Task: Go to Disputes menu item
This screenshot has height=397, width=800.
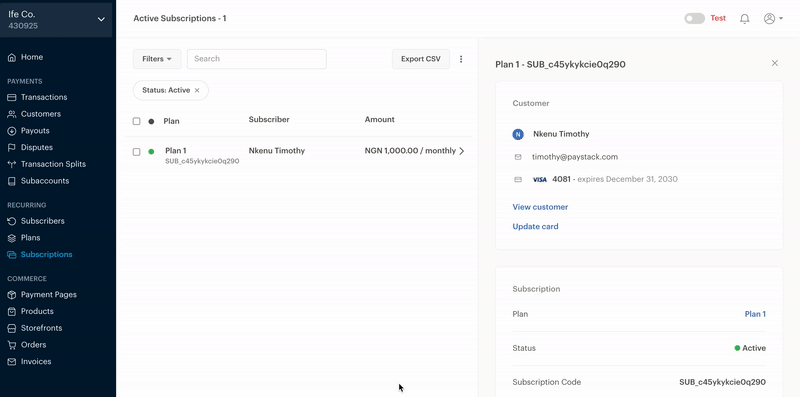Action: coord(37,147)
